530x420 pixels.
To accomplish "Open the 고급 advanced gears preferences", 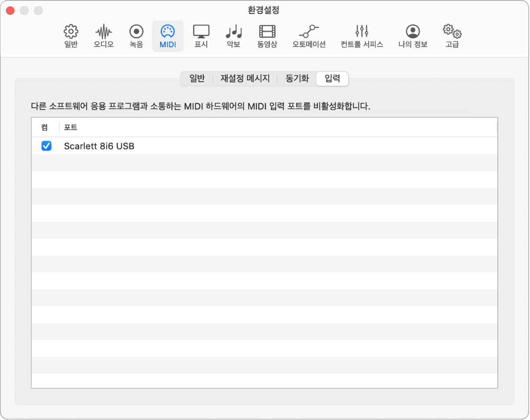I will [452, 36].
